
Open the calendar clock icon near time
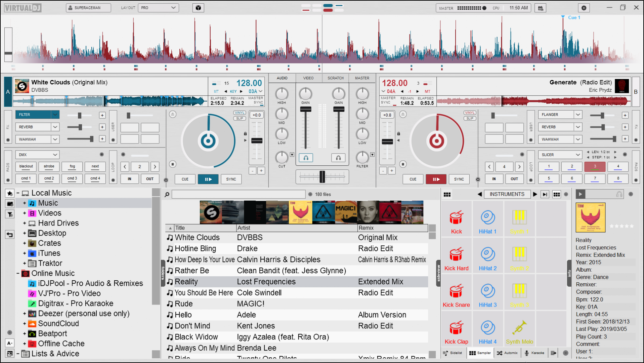(x=541, y=8)
